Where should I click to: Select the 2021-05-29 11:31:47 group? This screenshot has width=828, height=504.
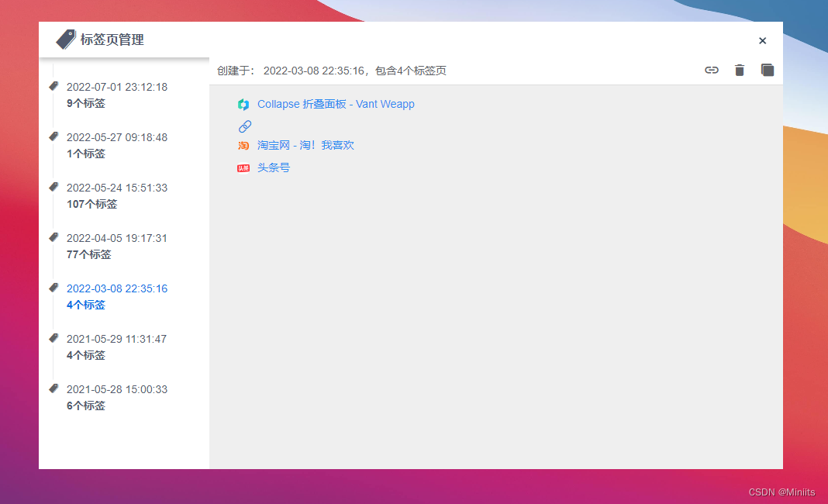coord(117,347)
